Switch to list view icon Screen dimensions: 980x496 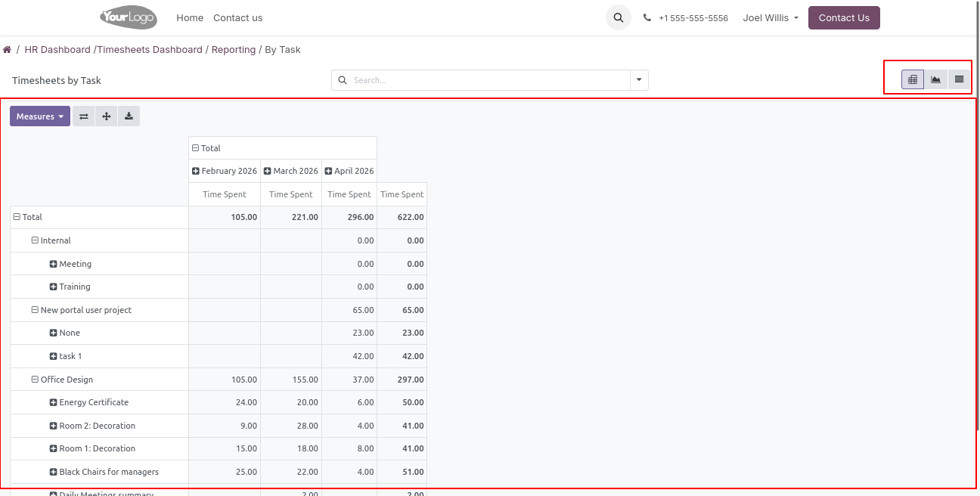pyautogui.click(x=959, y=79)
